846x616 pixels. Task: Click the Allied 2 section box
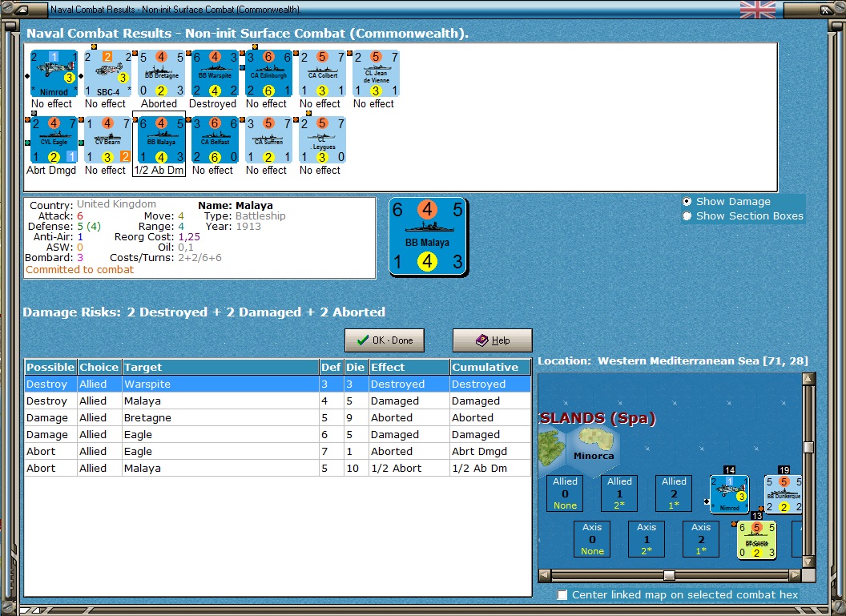674,493
